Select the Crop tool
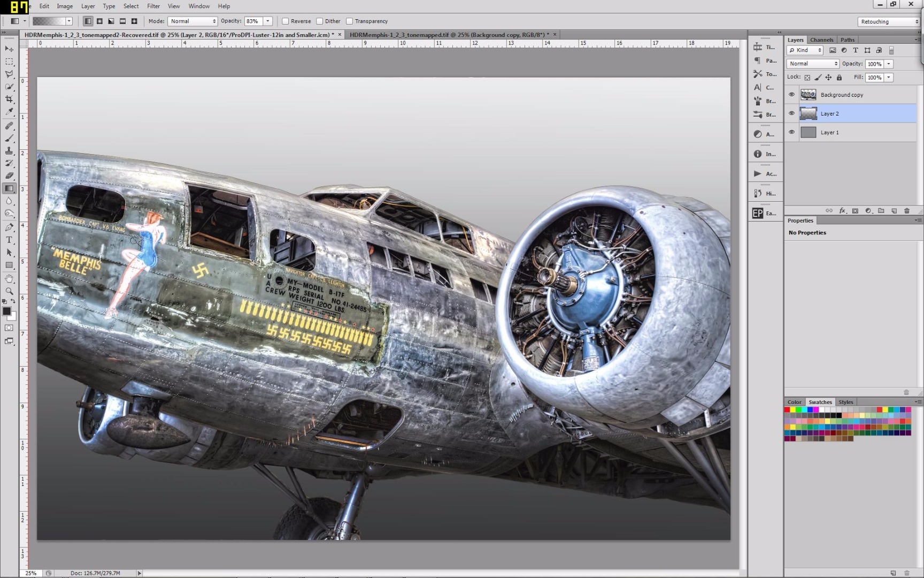 click(9, 99)
